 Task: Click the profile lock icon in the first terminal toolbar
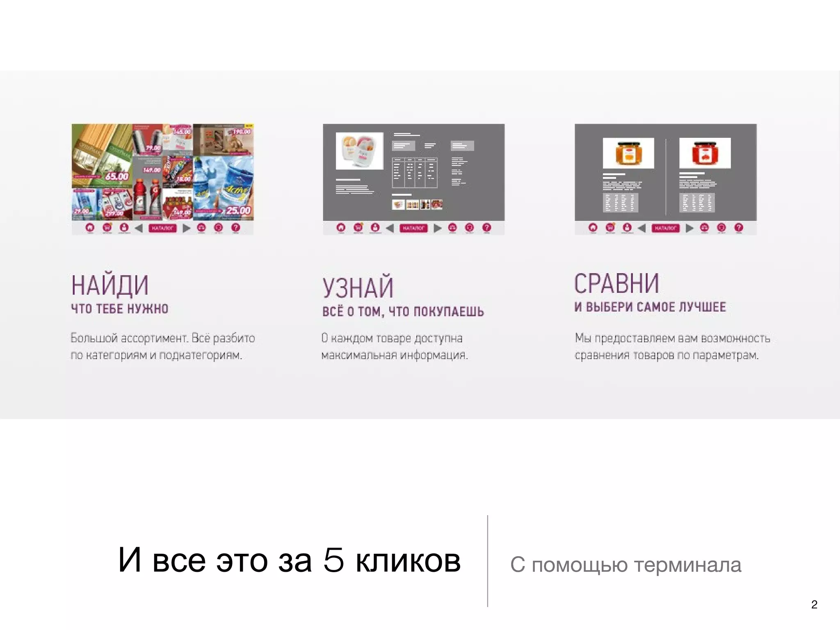(124, 228)
